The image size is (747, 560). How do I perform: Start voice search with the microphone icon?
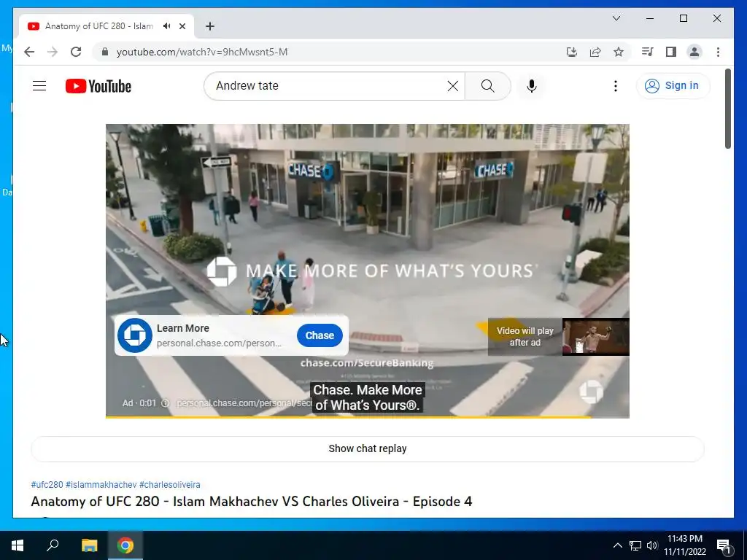(x=532, y=86)
